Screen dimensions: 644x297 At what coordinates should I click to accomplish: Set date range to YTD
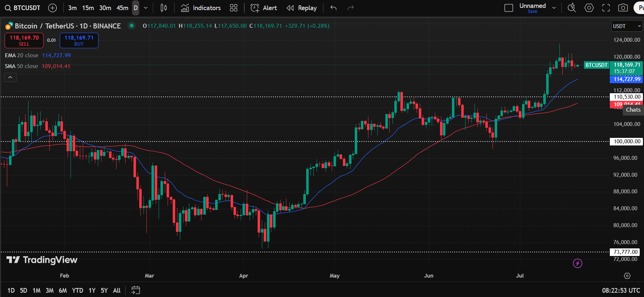(x=77, y=290)
